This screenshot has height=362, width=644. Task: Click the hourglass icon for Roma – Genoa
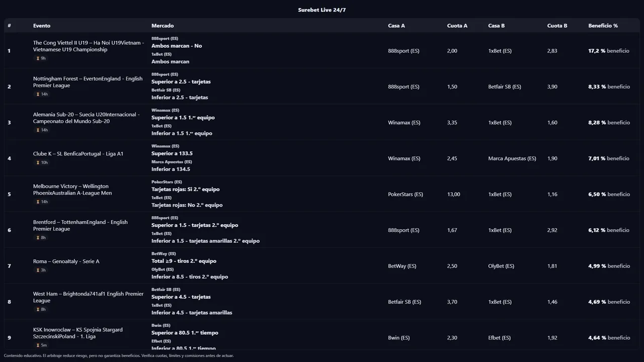(x=38, y=270)
